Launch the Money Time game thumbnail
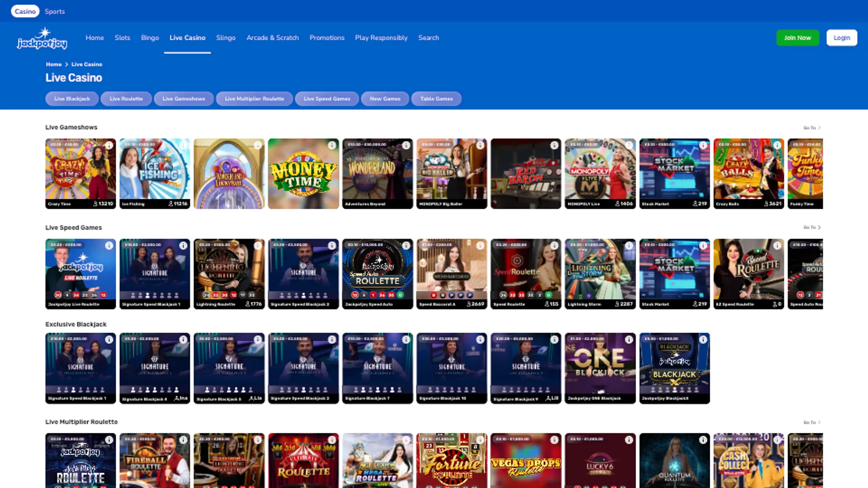868x488 pixels. 303,174
